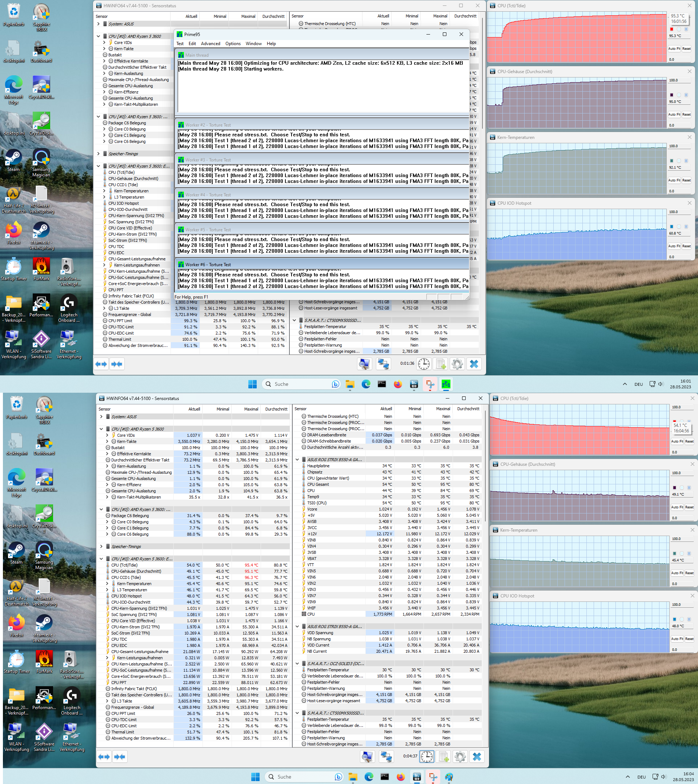Open settings gear beside the 0:04:37 timer
The image size is (698, 784).
(x=460, y=756)
